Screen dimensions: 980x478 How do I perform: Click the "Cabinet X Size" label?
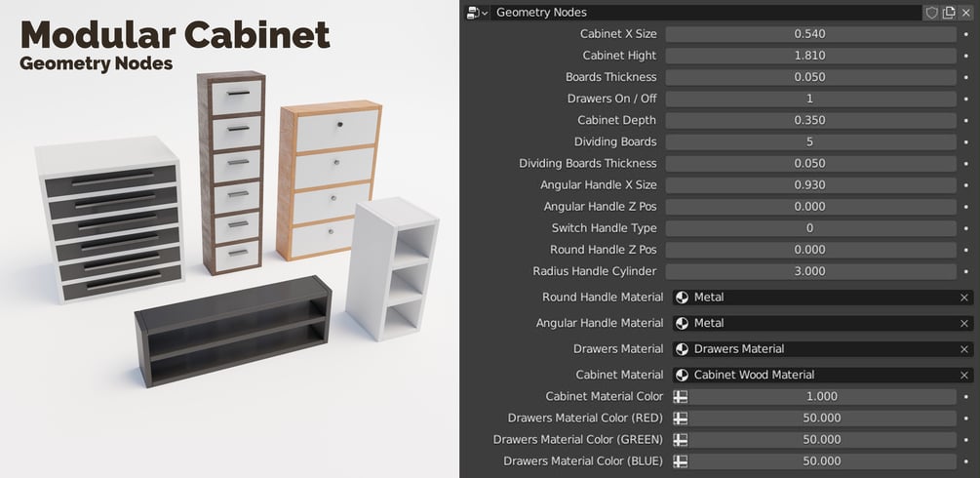click(x=618, y=34)
